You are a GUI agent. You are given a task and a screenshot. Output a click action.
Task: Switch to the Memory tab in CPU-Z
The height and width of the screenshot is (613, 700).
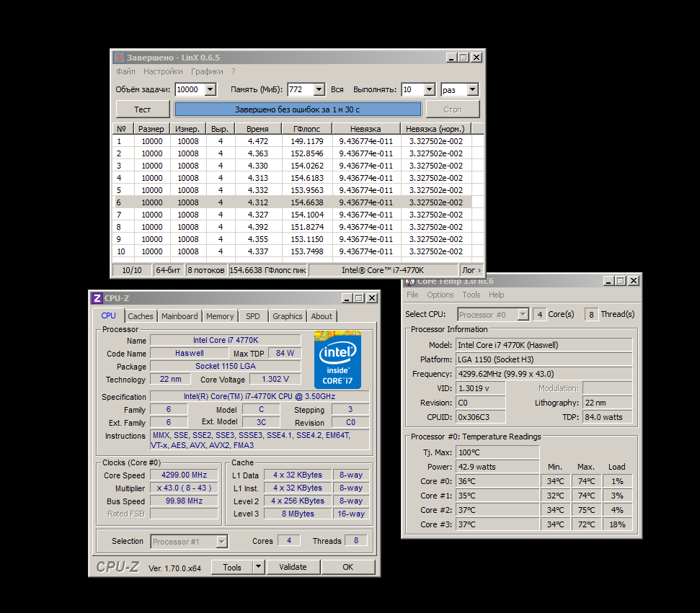click(220, 316)
